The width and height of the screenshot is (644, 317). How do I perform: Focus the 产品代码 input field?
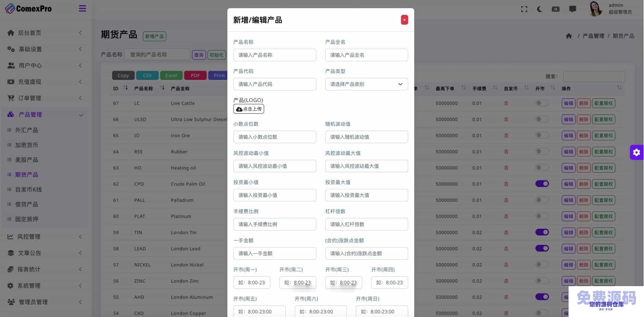(x=275, y=84)
